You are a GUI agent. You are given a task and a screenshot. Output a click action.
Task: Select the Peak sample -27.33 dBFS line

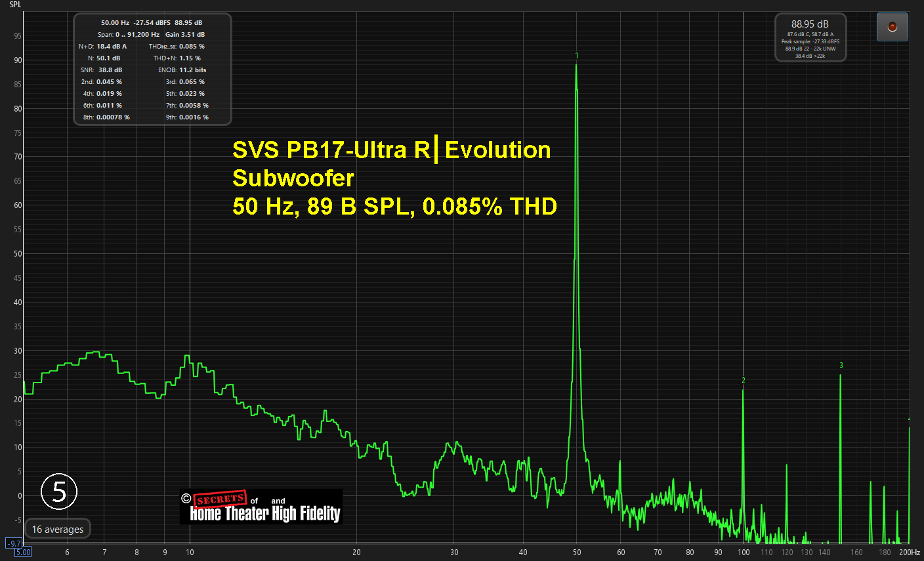pos(810,42)
